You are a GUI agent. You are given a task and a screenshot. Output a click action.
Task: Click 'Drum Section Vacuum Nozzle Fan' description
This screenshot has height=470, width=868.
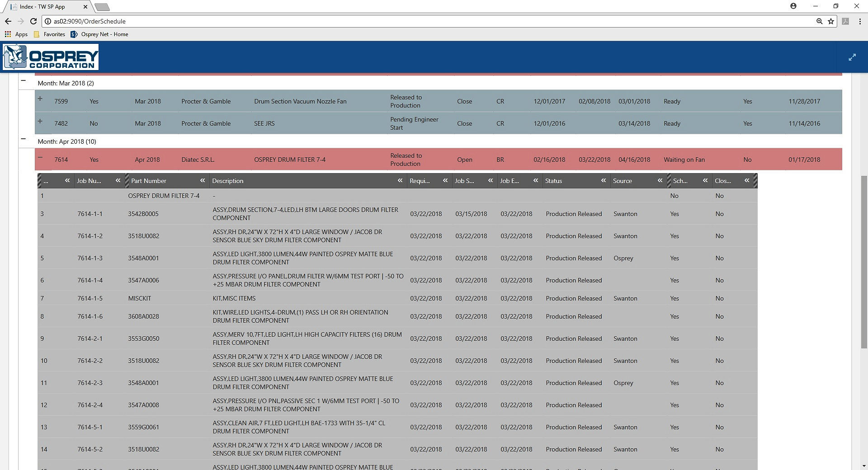300,101
